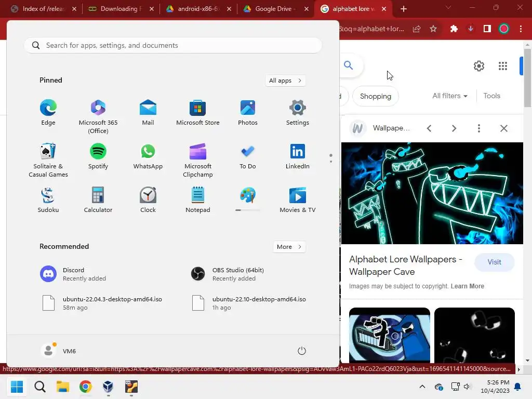Screen dimensions: 532x399
Task: Open Google quick settings gear
Action: (478, 66)
